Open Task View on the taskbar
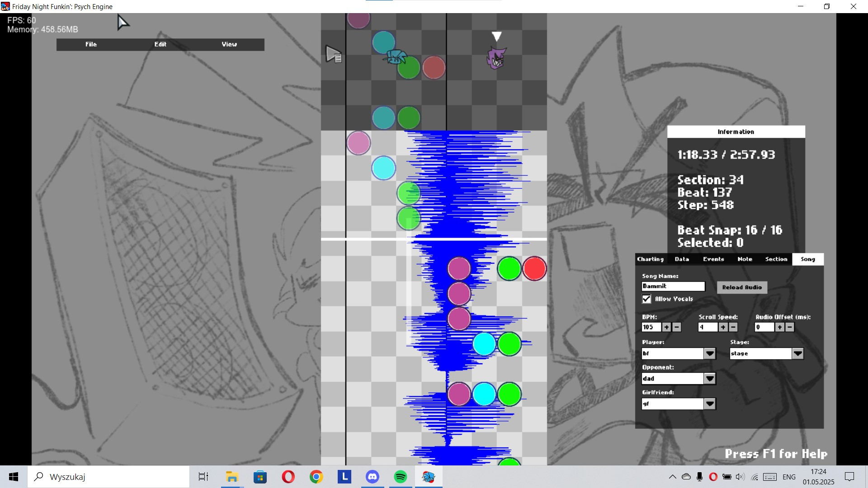The height and width of the screenshot is (488, 868). pyautogui.click(x=203, y=477)
